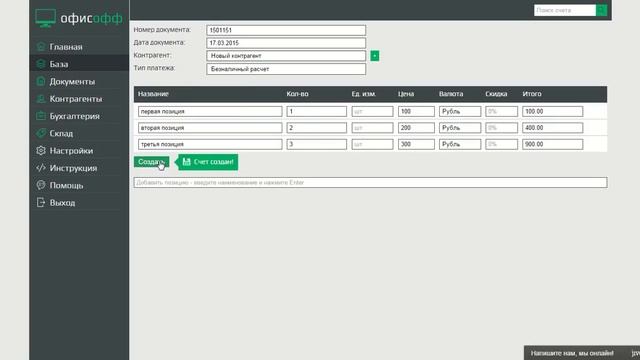Open the Напишите нам online chat bar
Image resolution: width=640 pixels, height=360 pixels.
[582, 353]
